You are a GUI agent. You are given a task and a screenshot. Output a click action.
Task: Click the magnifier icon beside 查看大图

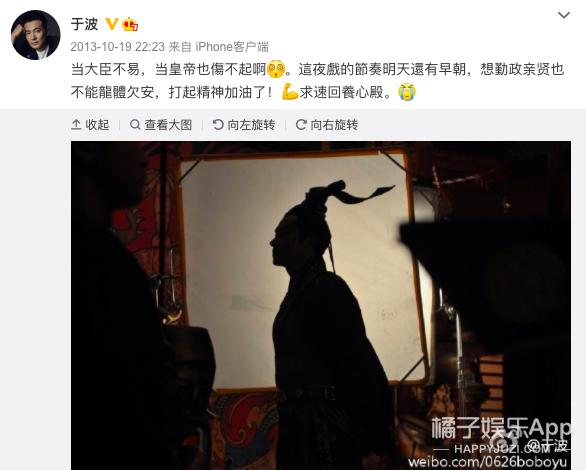135,125
